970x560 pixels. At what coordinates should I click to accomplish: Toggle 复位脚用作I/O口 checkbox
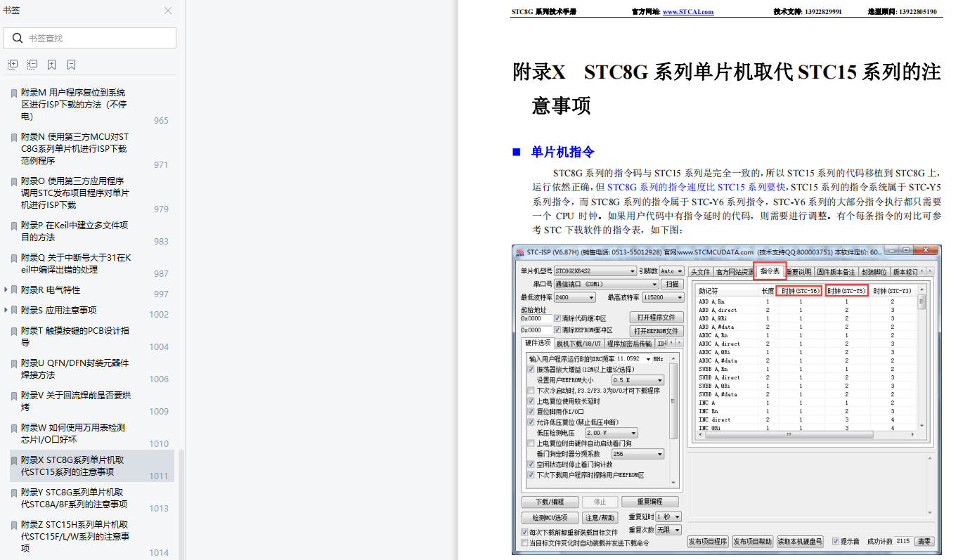point(531,412)
